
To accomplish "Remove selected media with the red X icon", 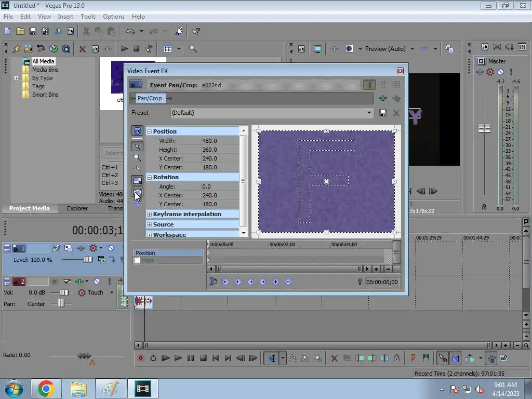I will click(x=82, y=49).
